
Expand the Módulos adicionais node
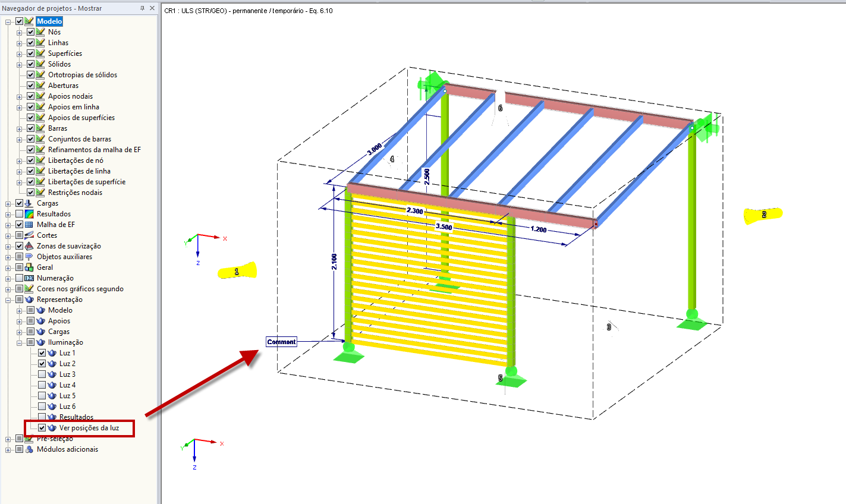(x=8, y=449)
